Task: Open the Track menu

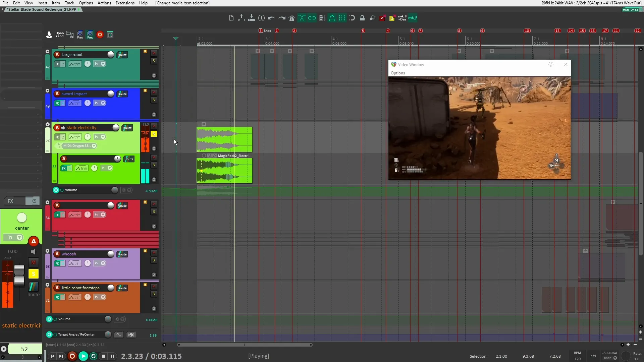Action: click(x=69, y=3)
